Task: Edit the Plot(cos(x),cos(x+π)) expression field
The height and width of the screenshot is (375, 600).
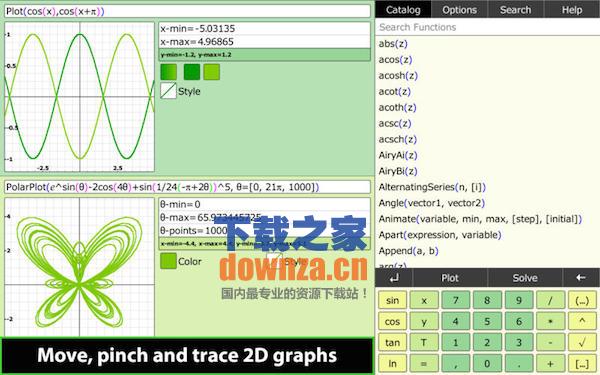Action: click(188, 11)
